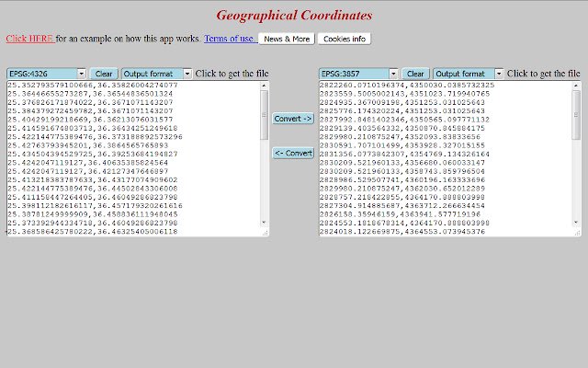This screenshot has height=368, width=588.
Task: Click line 25.434504394529725,36.39253684194827
Action: (93, 155)
